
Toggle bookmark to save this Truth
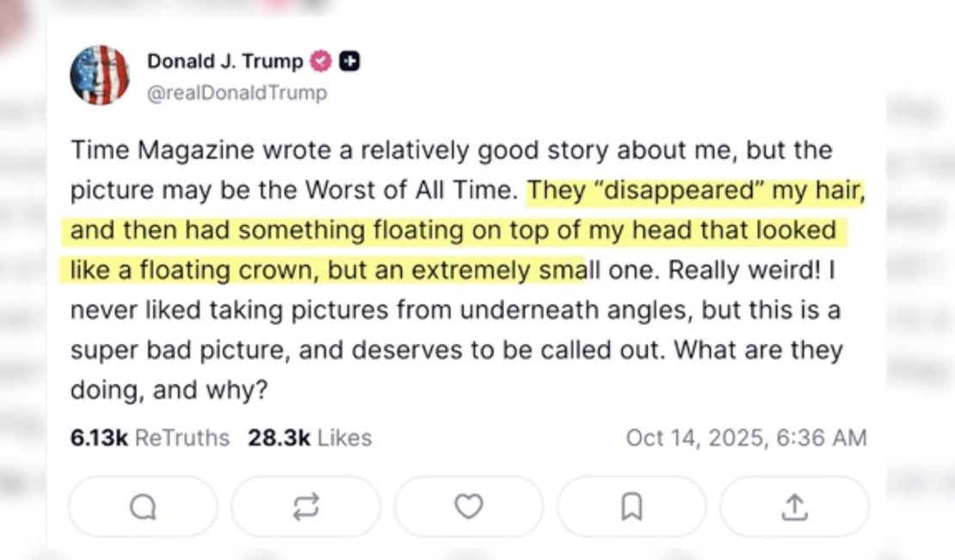632,508
